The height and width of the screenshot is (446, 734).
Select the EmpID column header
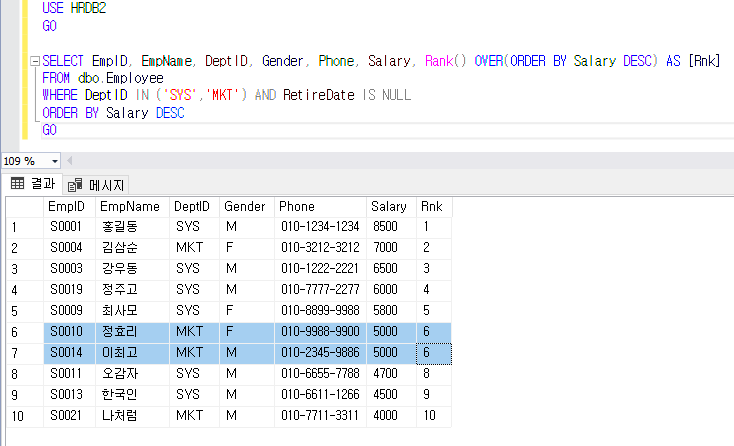click(68, 206)
